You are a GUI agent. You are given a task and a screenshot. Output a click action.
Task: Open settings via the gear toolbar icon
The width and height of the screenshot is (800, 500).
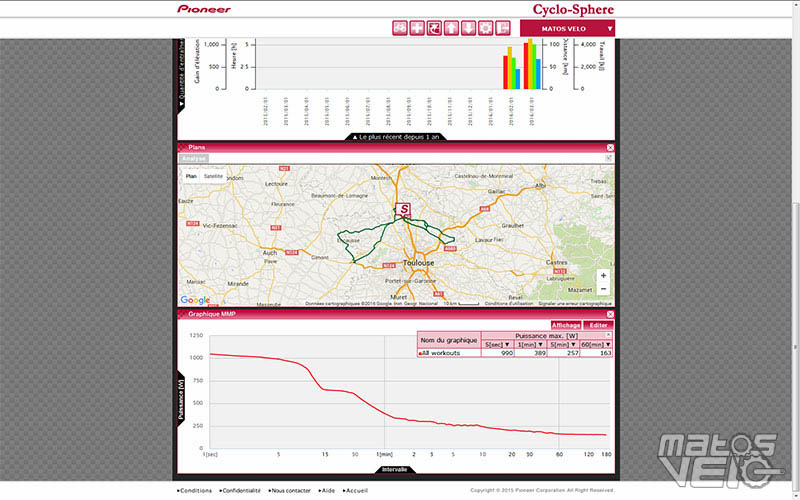486,28
